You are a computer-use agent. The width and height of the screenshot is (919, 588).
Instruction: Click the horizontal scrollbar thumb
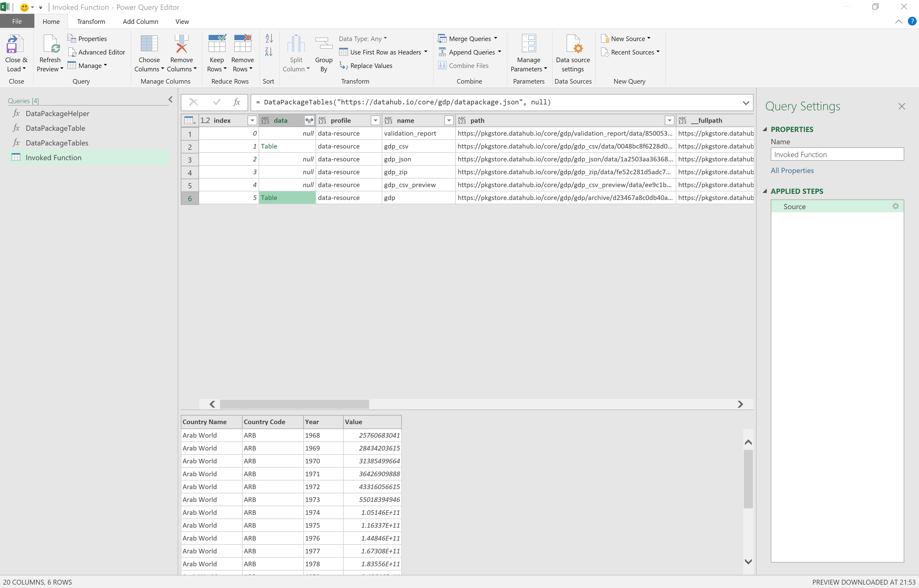click(x=294, y=404)
